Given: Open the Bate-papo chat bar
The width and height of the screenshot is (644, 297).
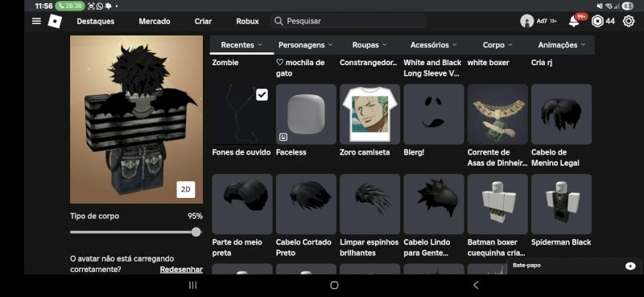Looking at the screenshot, I should click(574, 266).
